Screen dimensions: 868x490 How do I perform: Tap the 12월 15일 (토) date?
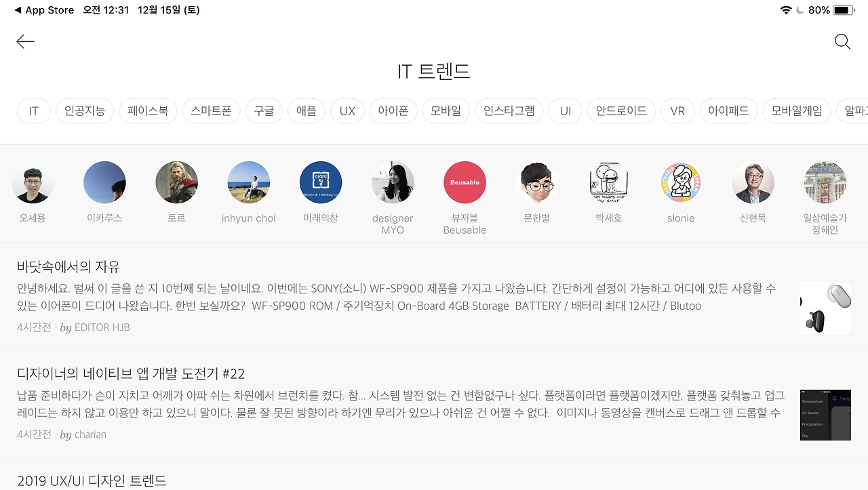coord(168,10)
